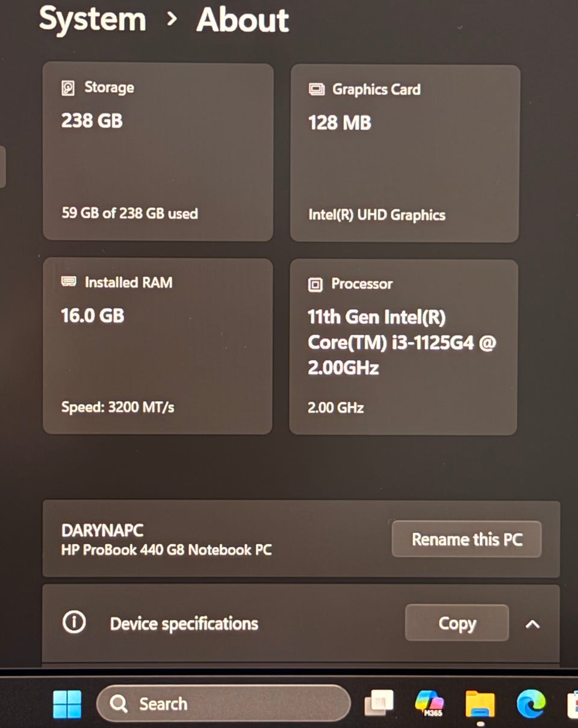The width and height of the screenshot is (578, 728).
Task: Click the taskbar Search box
Action: (223, 703)
